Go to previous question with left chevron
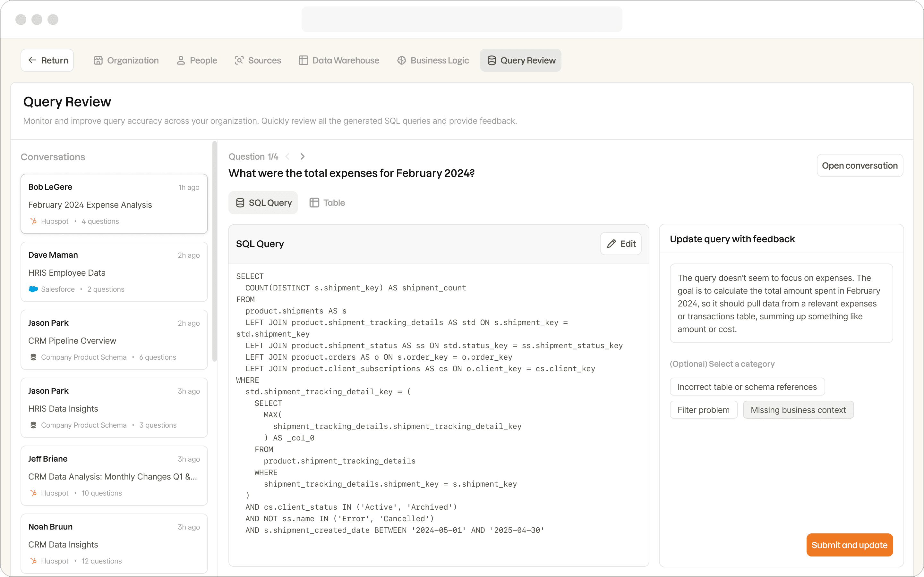The height and width of the screenshot is (577, 924). coord(287,156)
